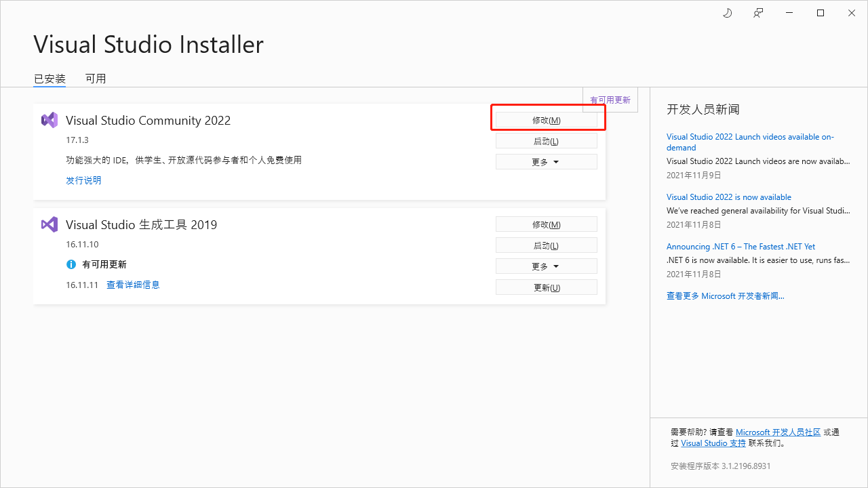Open the Visual Studio 2022 is now available article
Viewport: 868px width, 488px height.
pyautogui.click(x=728, y=197)
